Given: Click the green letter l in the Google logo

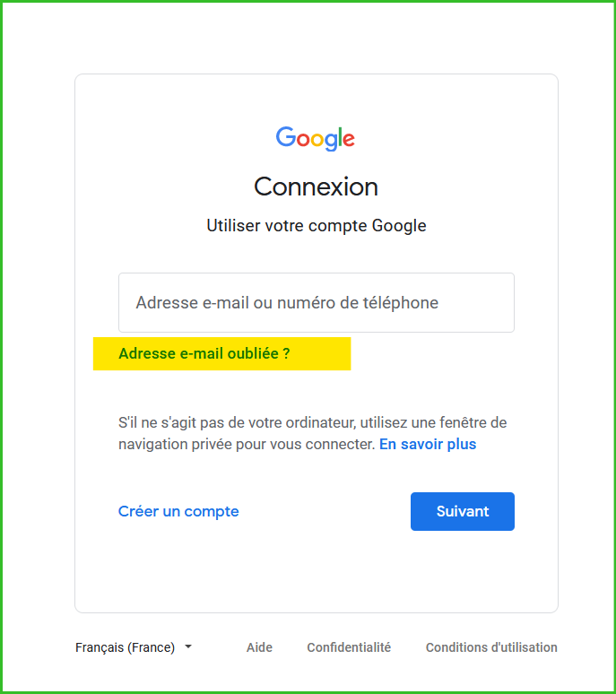Looking at the screenshot, I should pyautogui.click(x=339, y=137).
